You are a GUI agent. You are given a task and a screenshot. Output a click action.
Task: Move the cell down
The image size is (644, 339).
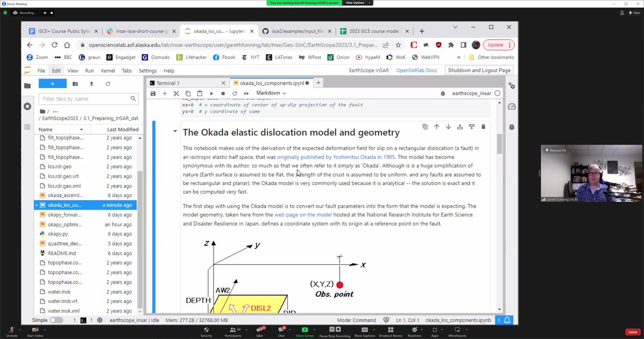coord(448,127)
